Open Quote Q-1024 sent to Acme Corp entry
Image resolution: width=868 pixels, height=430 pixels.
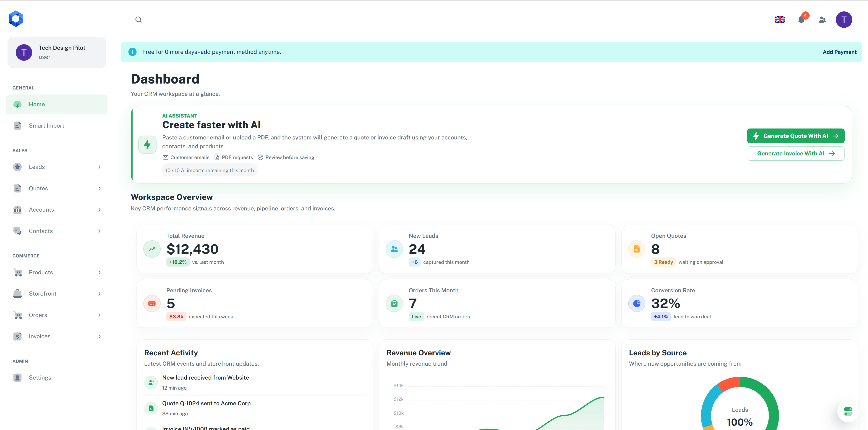click(x=255, y=409)
